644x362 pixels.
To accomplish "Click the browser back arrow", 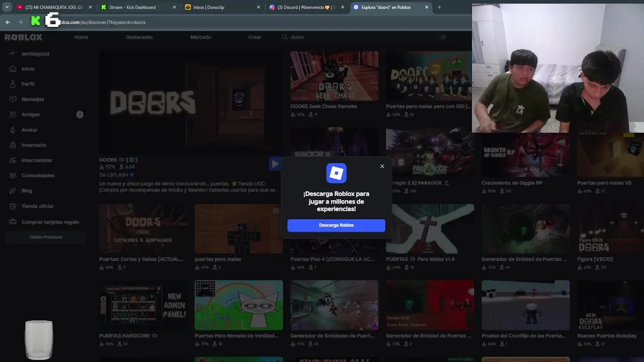I will click(8, 22).
